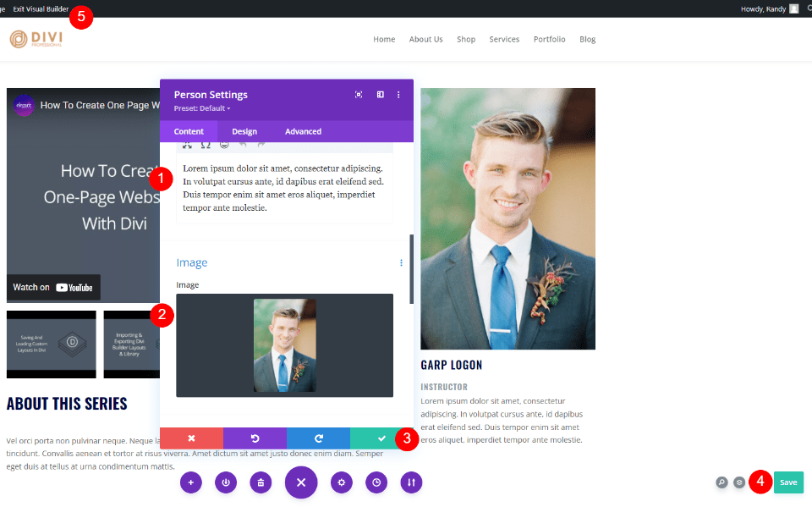Open the Divi layers view icon
This screenshot has height=507, width=812.
coord(739,482)
